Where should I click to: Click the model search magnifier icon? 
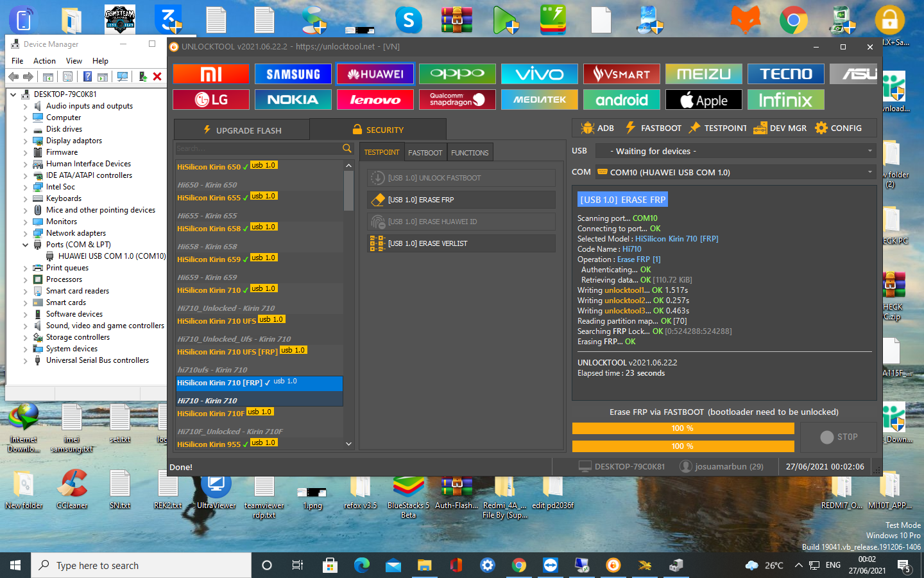point(347,148)
